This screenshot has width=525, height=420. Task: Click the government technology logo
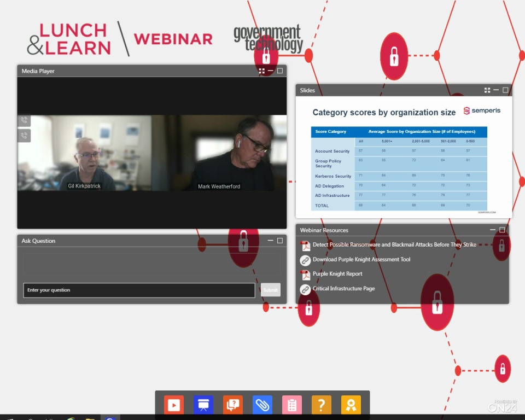coord(268,39)
